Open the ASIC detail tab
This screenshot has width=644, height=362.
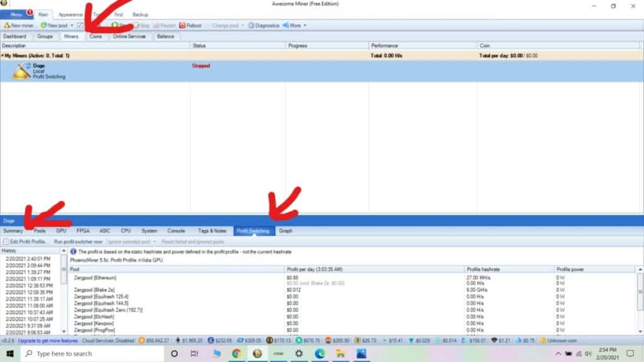coord(105,231)
